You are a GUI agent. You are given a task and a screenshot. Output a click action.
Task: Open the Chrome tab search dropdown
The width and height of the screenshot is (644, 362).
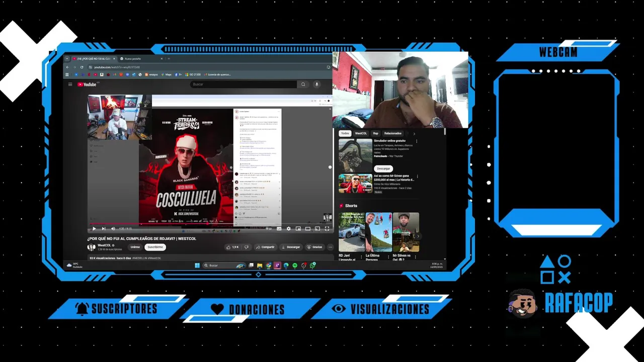point(67,59)
